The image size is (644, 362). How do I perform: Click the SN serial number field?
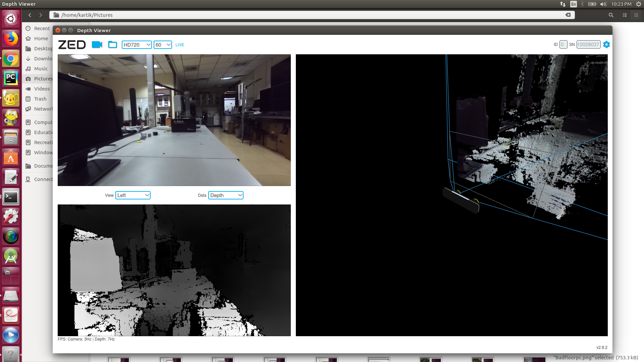click(588, 44)
